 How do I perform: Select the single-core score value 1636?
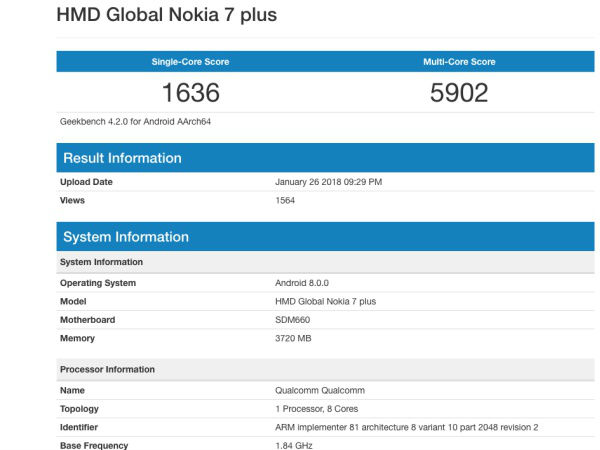(x=191, y=93)
